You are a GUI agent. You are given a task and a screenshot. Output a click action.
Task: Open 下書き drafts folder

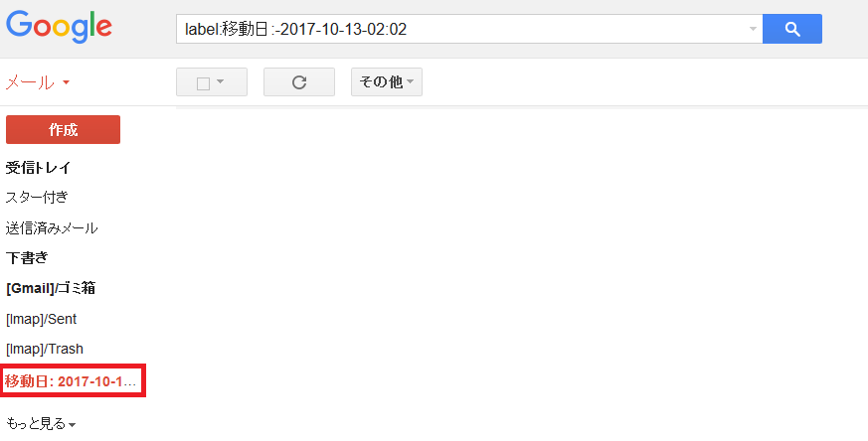click(x=27, y=258)
